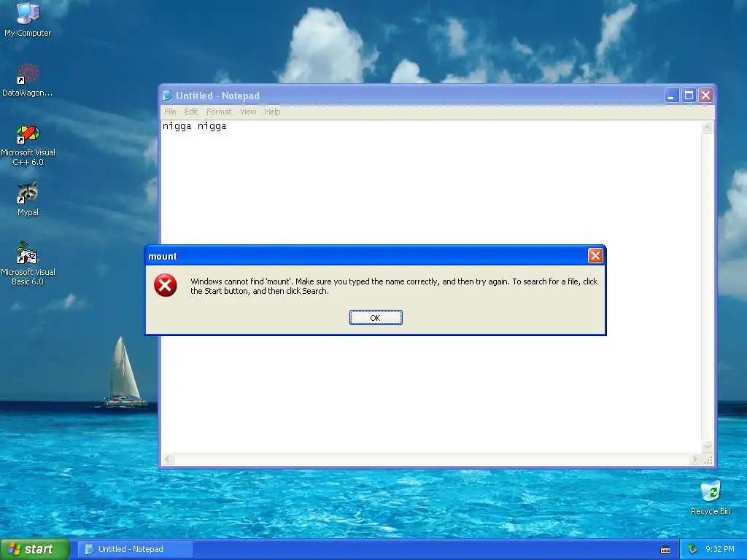This screenshot has height=560, width=747.
Task: Click OK in the mount error dialog
Action: coord(376,318)
